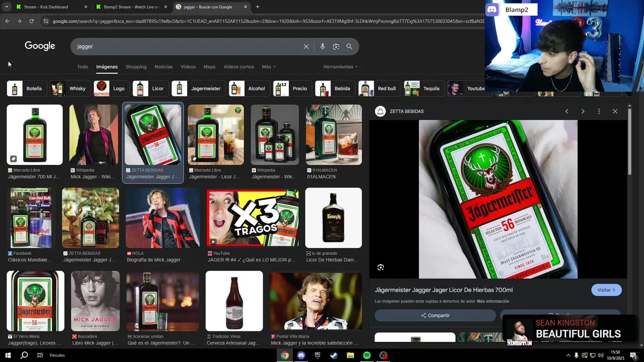Open Biografía de Mick Jagger HOLA thumbnail

coord(163,218)
